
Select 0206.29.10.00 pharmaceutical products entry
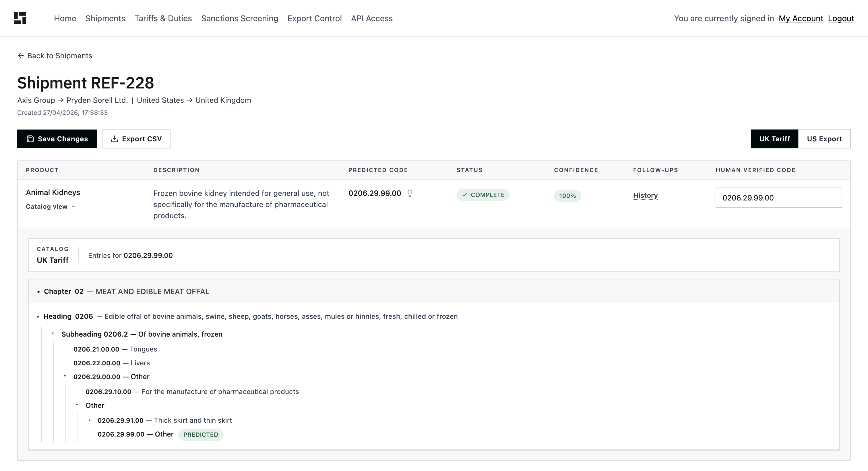[192, 392]
